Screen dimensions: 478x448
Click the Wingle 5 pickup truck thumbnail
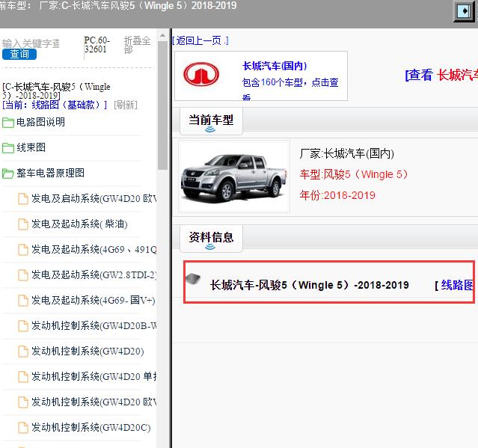[234, 177]
